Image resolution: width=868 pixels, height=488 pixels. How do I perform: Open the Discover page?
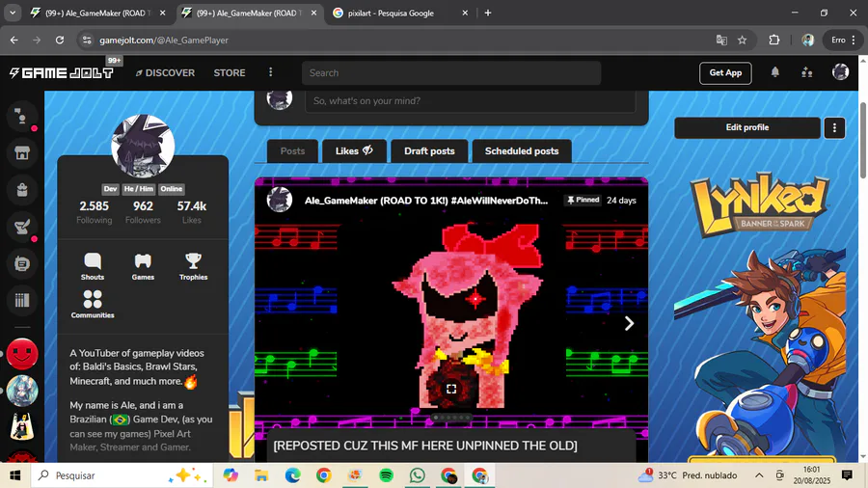pos(165,73)
